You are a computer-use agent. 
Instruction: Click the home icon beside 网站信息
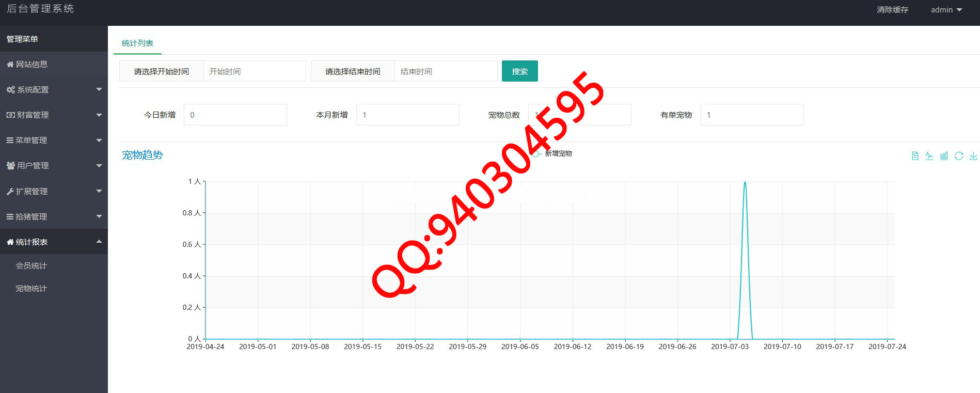10,65
